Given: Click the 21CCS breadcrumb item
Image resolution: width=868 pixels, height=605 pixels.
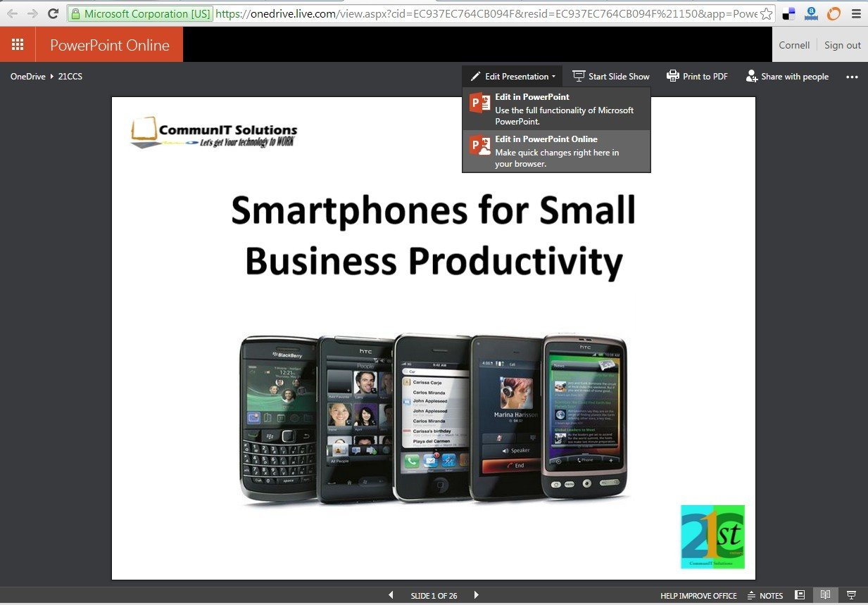Looking at the screenshot, I should coord(70,76).
